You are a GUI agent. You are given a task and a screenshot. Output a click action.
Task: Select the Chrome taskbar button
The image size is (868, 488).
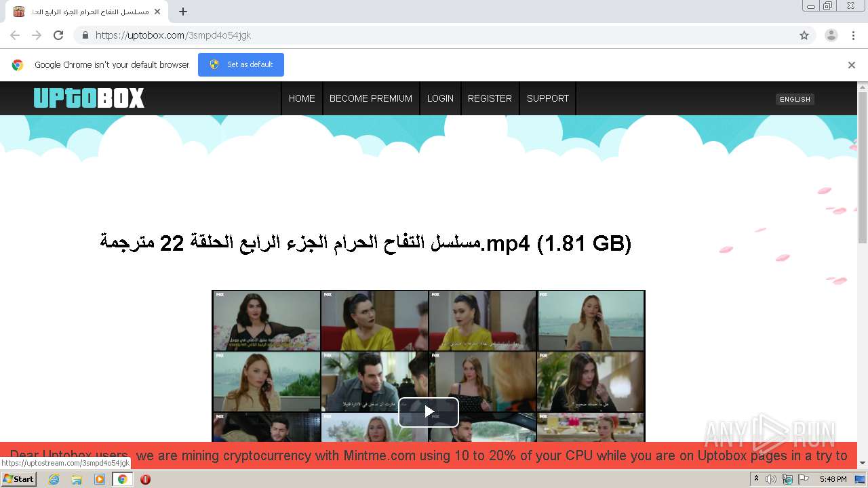tap(122, 479)
